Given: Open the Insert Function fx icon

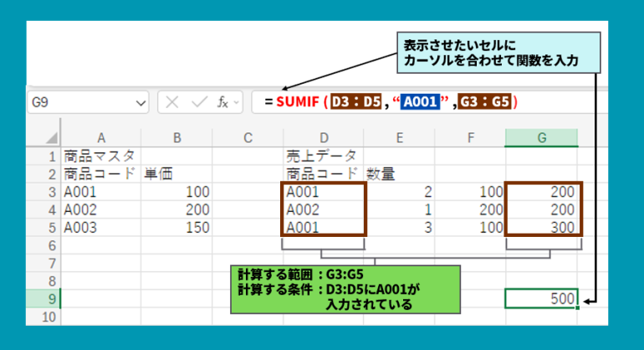Looking at the screenshot, I should point(222,102).
